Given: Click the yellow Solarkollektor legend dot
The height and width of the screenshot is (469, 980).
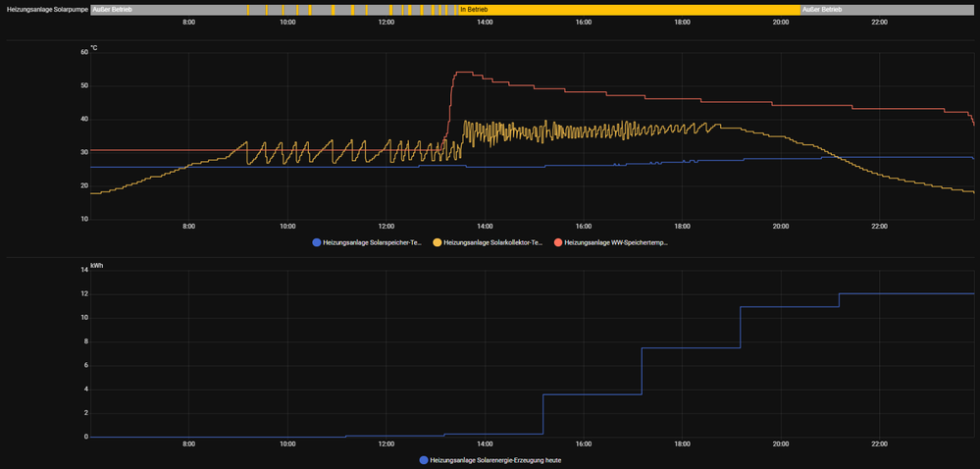Looking at the screenshot, I should pyautogui.click(x=438, y=241).
